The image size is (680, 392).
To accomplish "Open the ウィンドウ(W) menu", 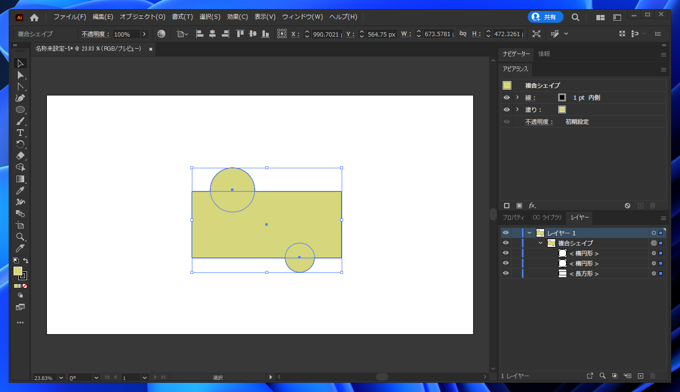I will point(302,17).
